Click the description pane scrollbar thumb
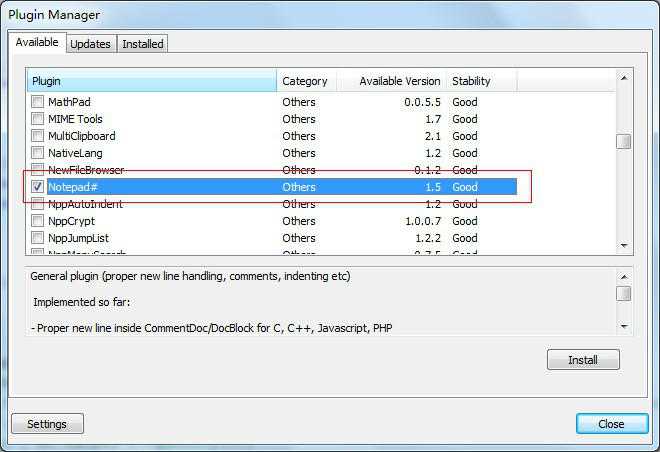The image size is (660, 452). click(x=624, y=293)
